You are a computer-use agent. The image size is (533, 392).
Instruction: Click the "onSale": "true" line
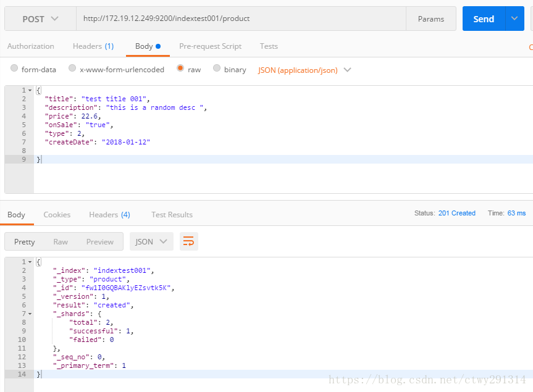click(x=79, y=125)
